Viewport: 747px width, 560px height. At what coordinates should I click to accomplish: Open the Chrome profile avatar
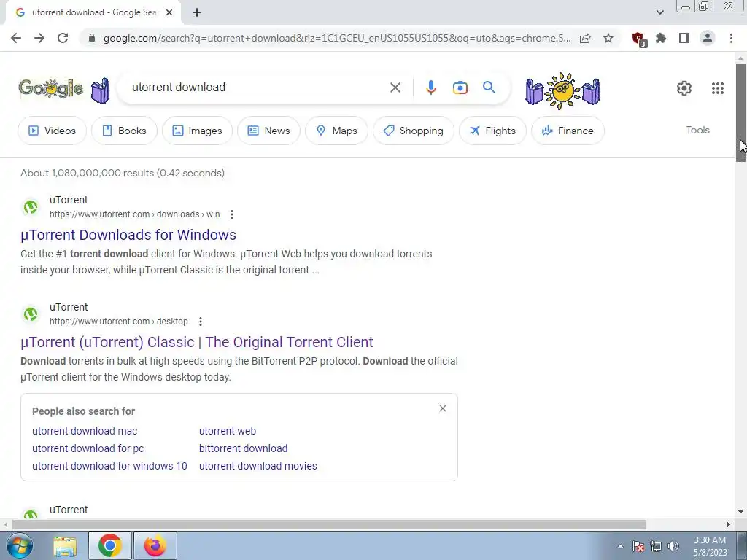[x=708, y=38]
